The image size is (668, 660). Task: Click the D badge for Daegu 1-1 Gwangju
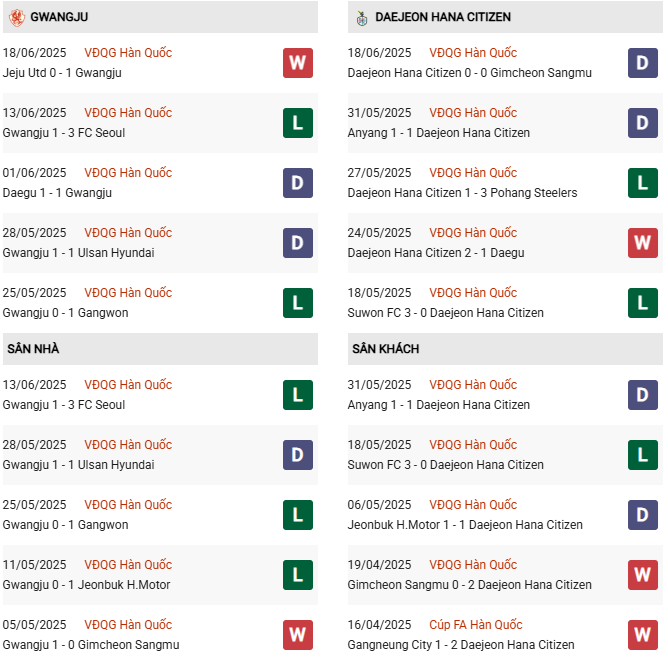pos(298,183)
